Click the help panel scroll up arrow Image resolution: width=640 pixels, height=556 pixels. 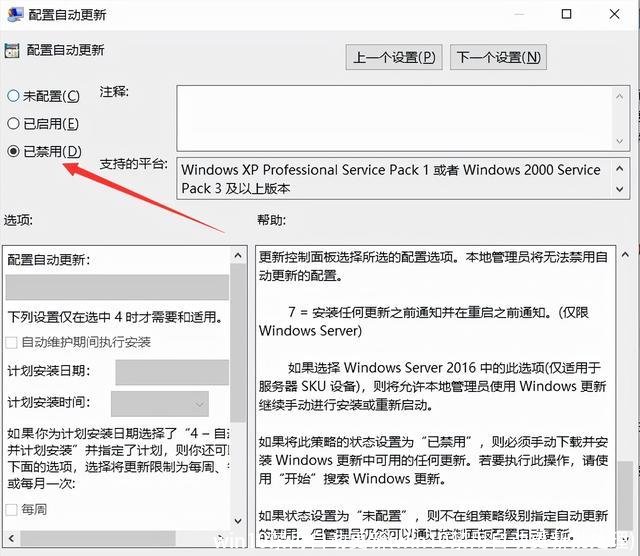coord(625,255)
